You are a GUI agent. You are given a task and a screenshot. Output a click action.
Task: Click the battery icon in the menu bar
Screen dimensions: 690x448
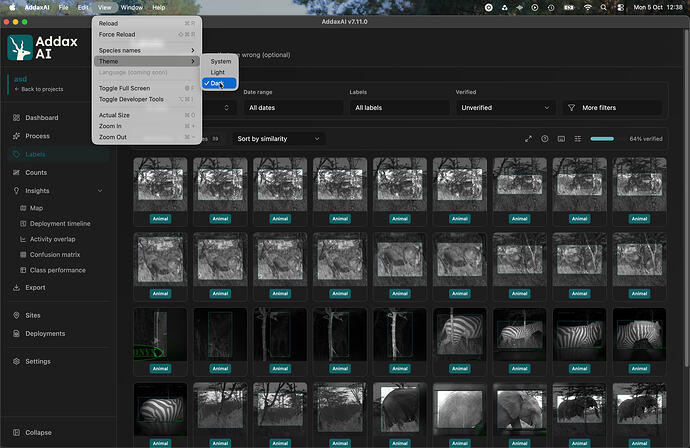pos(569,7)
